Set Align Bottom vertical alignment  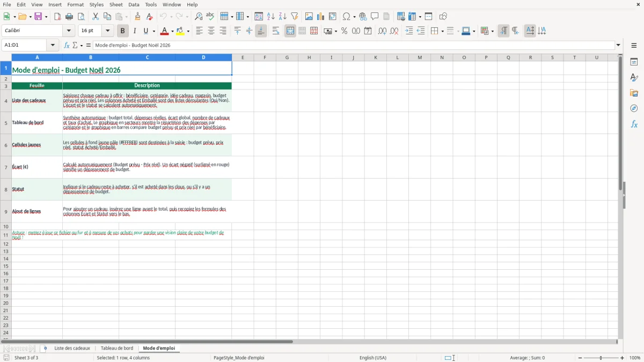click(x=261, y=31)
